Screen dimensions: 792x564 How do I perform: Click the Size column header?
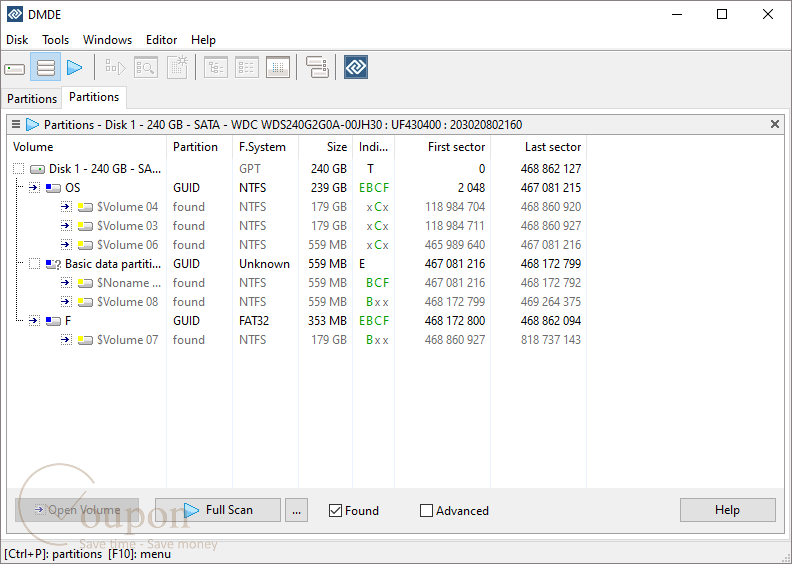(326, 147)
